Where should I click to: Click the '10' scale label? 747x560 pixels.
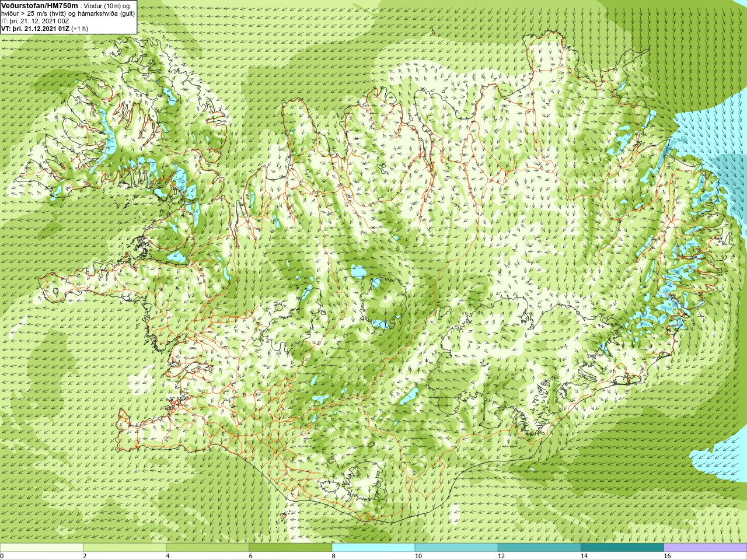[418, 556]
